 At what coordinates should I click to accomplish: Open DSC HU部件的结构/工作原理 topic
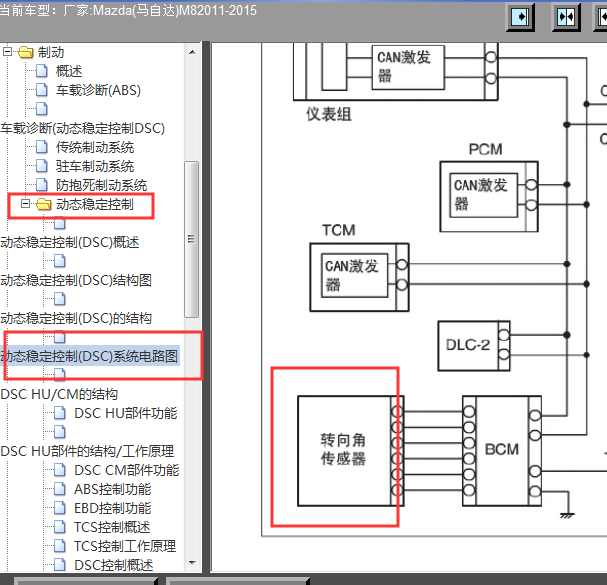pos(87,451)
